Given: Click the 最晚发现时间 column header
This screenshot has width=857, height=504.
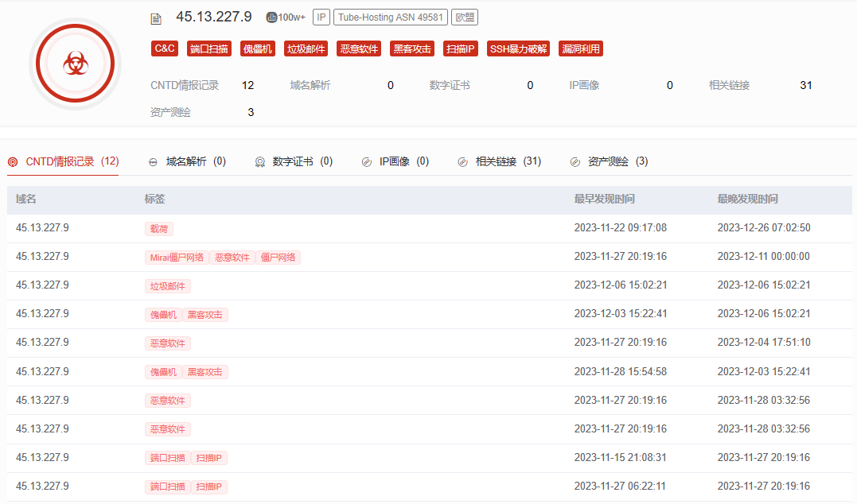Looking at the screenshot, I should pos(747,200).
